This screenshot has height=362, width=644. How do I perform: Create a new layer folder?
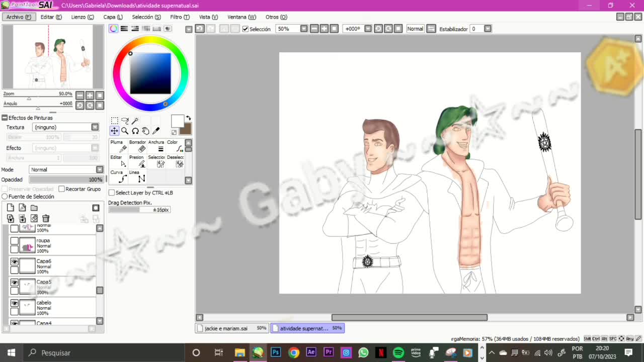click(34, 208)
